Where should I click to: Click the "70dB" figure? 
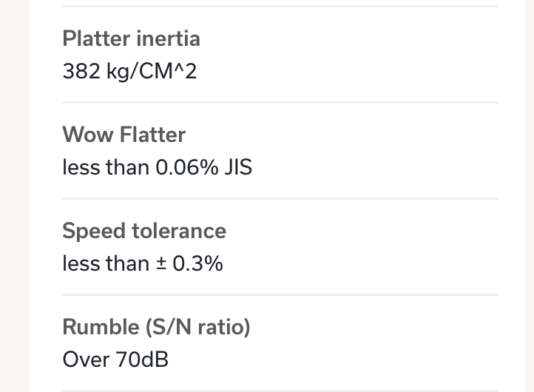coord(142,359)
